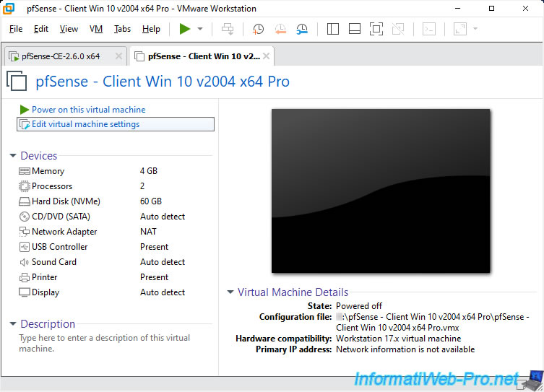Screen dimensions: 544x392
Task: Click 'Network information is not available' text
Action: (x=405, y=349)
